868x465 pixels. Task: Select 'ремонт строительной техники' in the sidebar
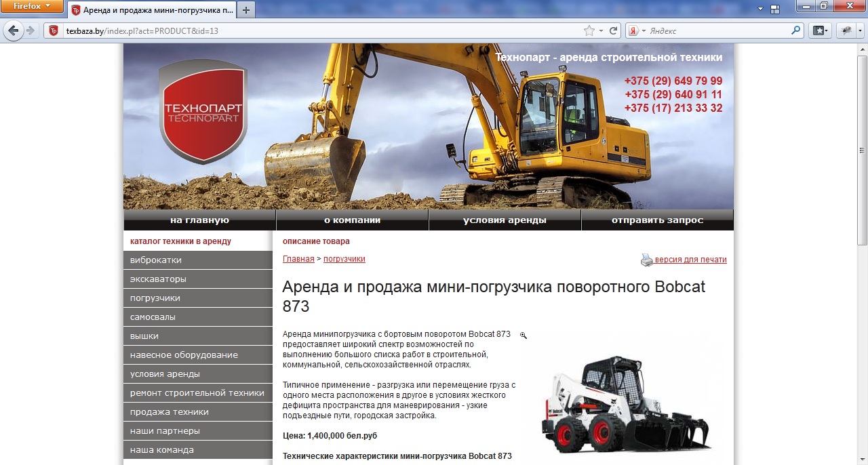point(198,393)
